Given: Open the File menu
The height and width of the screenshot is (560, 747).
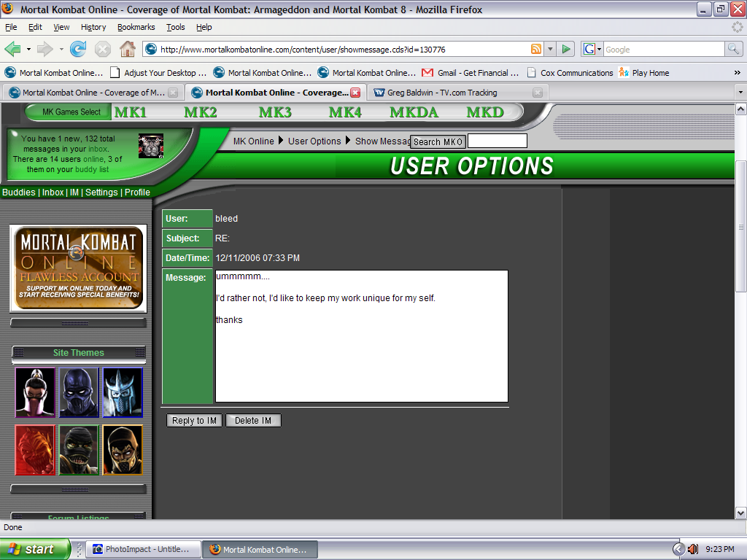Looking at the screenshot, I should tap(11, 27).
